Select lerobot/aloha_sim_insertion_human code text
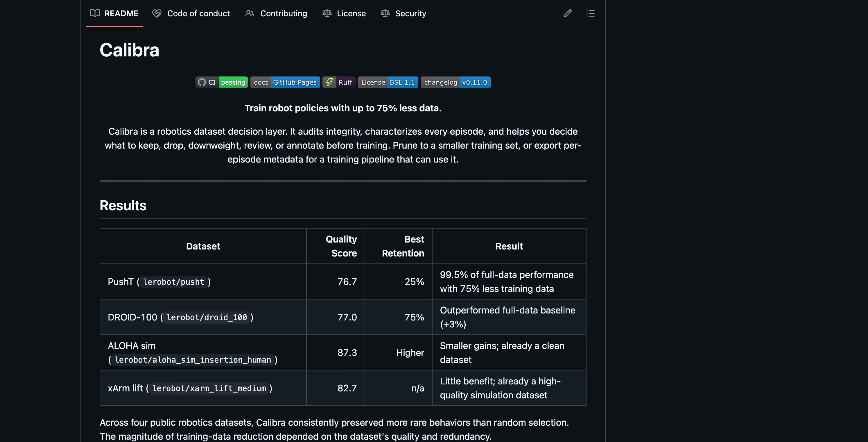This screenshot has width=868, height=442. (193, 360)
